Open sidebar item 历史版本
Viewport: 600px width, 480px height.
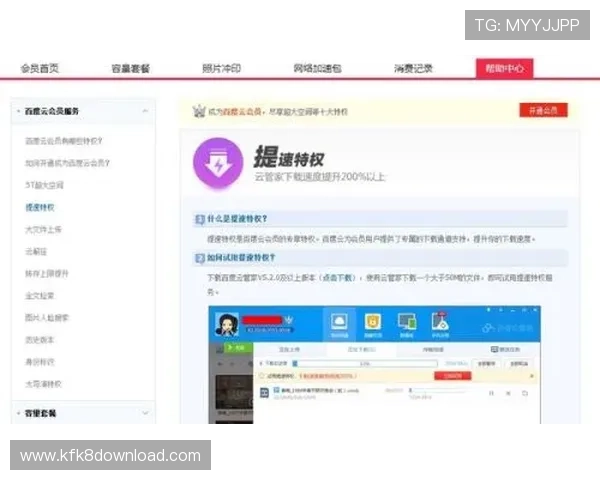click(39, 340)
